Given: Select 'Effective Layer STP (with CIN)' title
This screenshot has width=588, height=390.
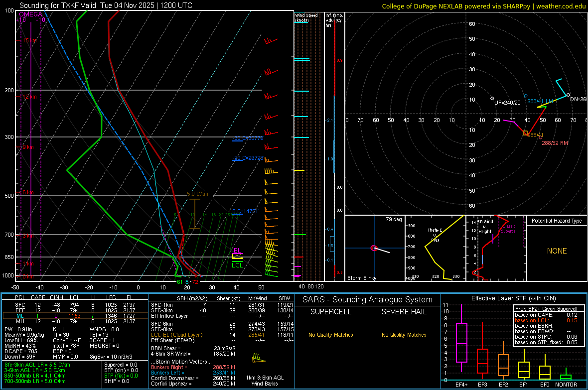Looking at the screenshot, I should point(514,298).
